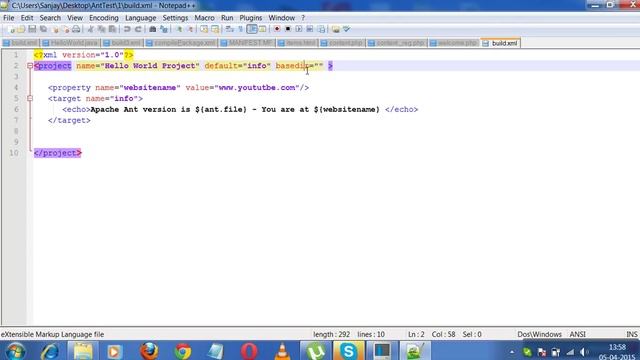Click the Save All toolbar icon
Viewport: 640px width, 360px height.
[x=43, y=29]
